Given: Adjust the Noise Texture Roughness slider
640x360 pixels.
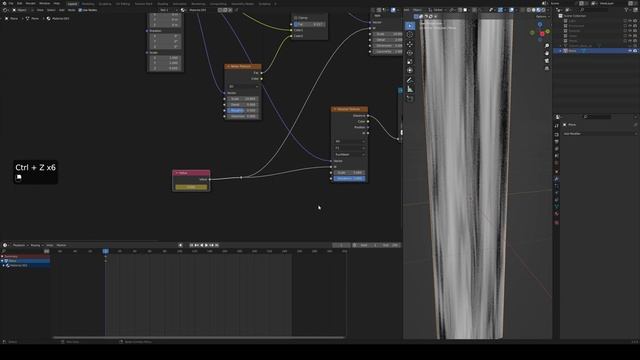Looking at the screenshot, I should [x=243, y=110].
